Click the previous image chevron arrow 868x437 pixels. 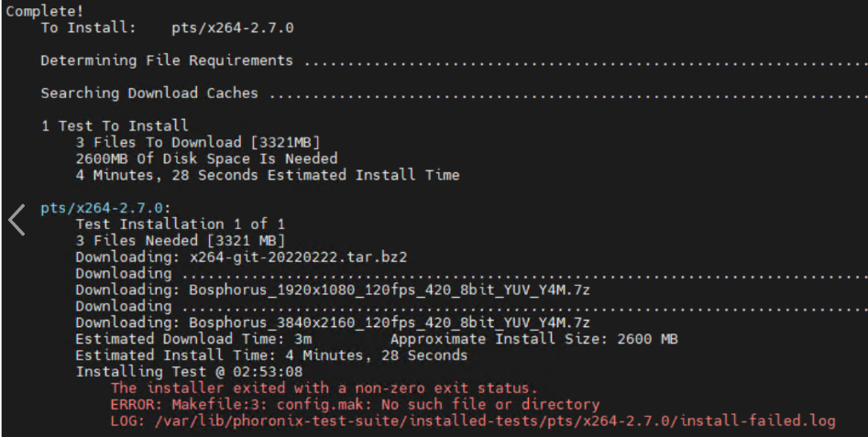tap(16, 220)
